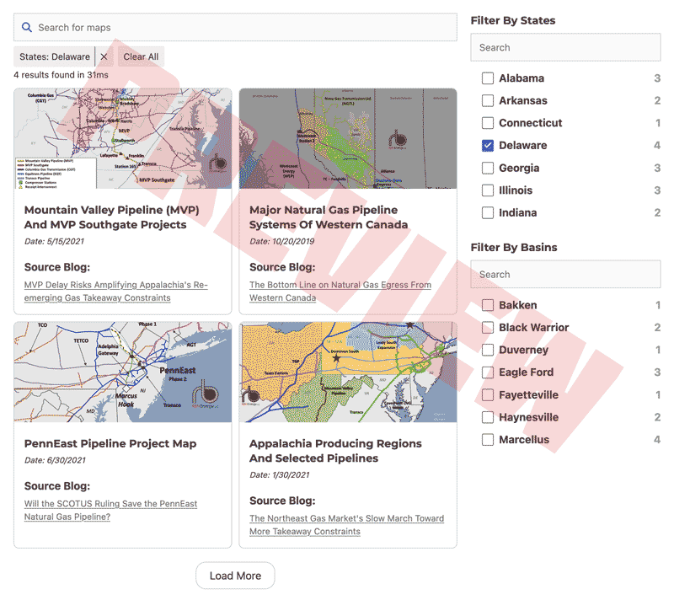Viewport: 674px width, 616px height.
Task: Check the Marcellus basin filter
Action: click(x=488, y=440)
